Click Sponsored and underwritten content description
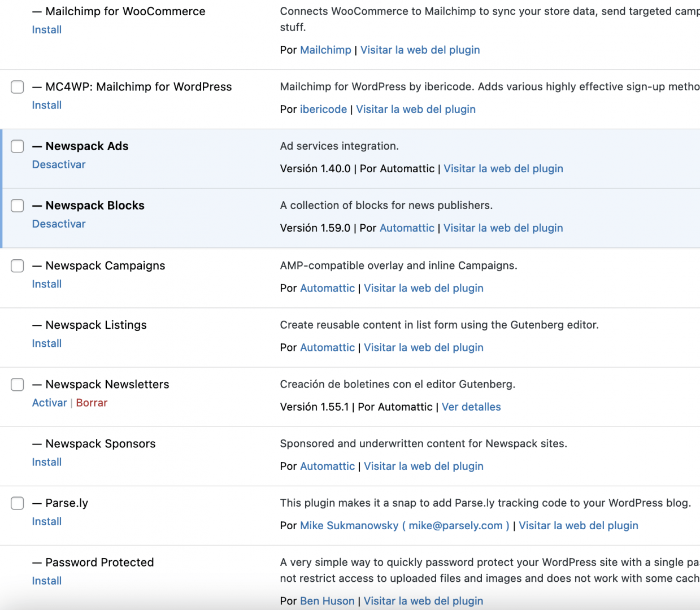The image size is (700, 610). pos(424,443)
